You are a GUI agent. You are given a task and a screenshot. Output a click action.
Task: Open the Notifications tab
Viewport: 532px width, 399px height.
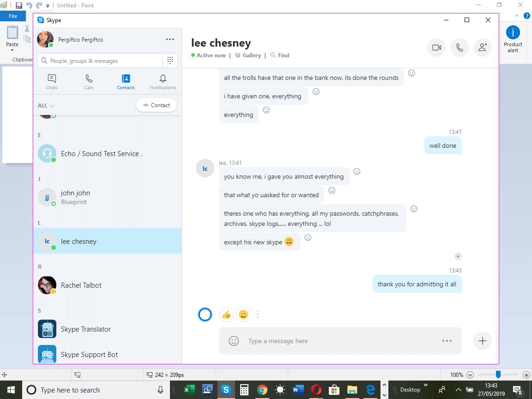click(x=163, y=82)
